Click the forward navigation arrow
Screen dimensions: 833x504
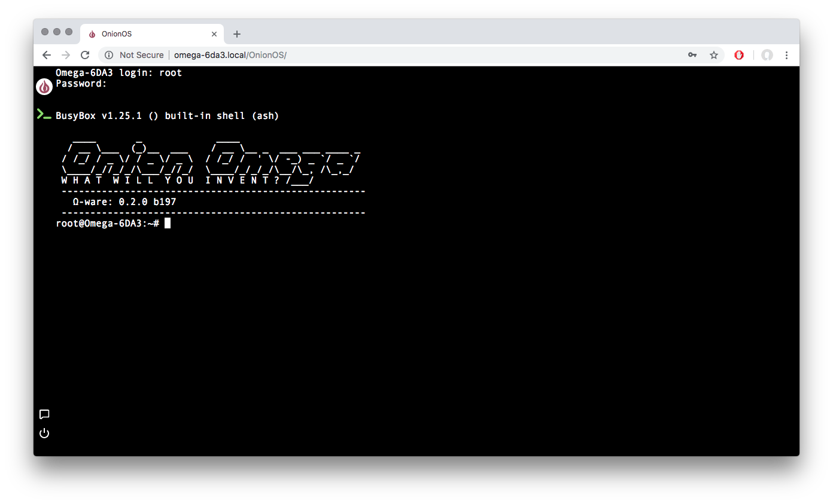point(66,54)
